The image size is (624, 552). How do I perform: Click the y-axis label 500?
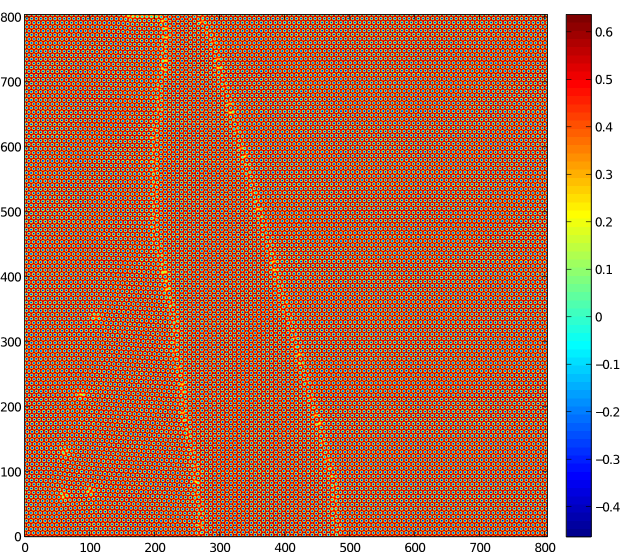[11, 212]
